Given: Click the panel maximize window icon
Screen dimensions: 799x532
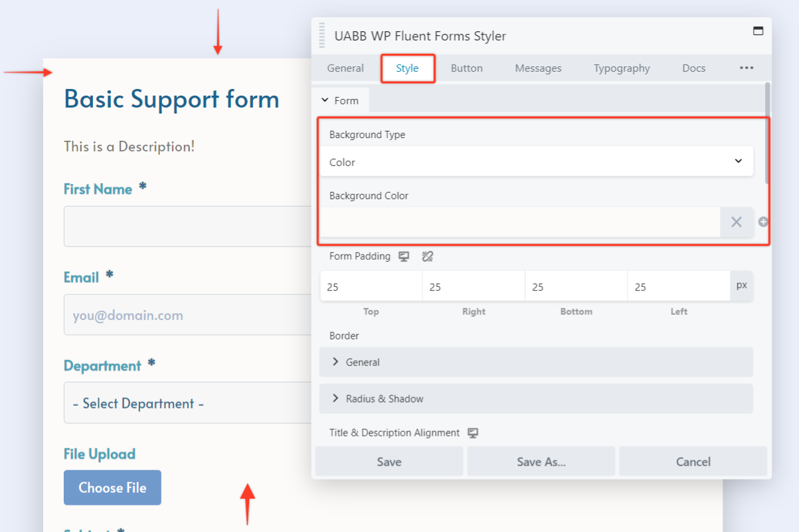Looking at the screenshot, I should pos(758,31).
